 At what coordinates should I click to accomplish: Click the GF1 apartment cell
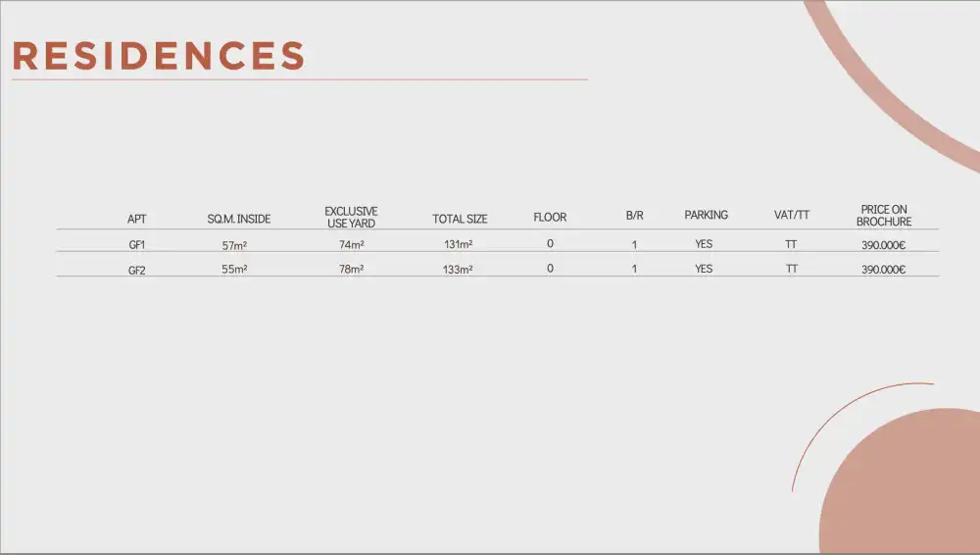137,245
